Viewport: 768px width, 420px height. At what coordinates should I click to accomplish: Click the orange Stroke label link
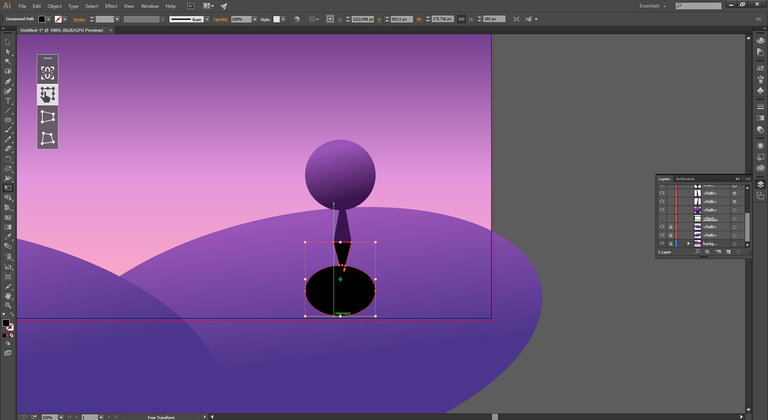coord(79,19)
